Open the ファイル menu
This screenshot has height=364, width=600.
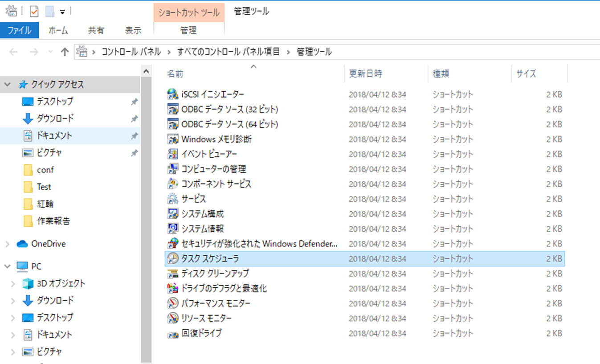coord(20,30)
